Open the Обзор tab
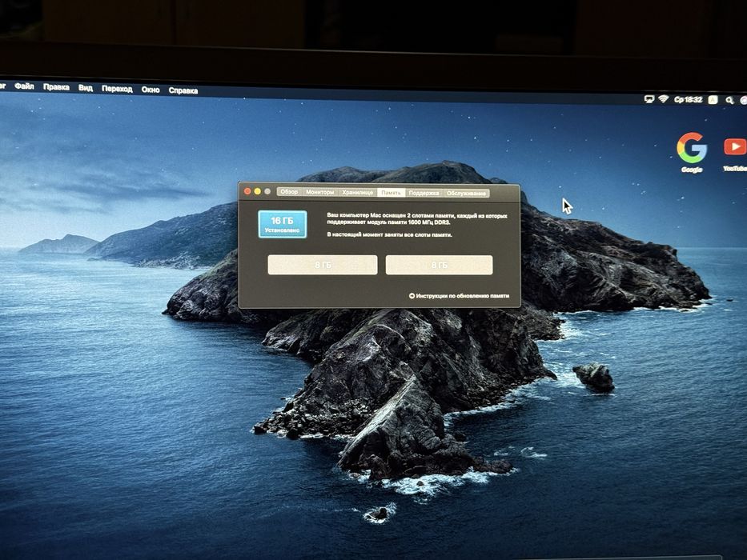This screenshot has height=560, width=747. tap(289, 192)
